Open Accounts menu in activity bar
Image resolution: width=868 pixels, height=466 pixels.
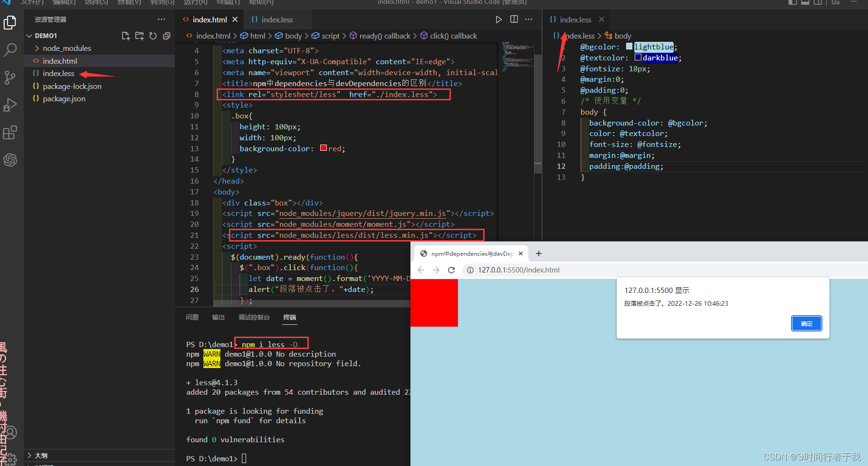[10, 432]
